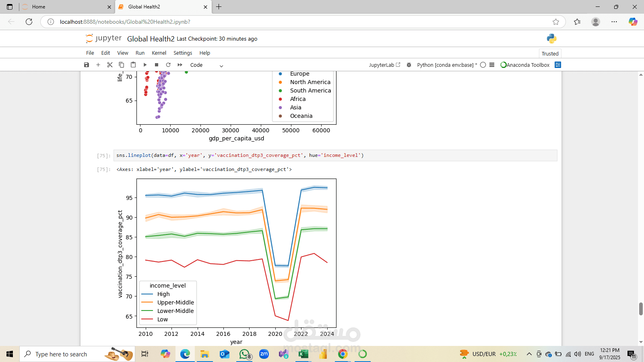This screenshot has height=362, width=644.
Task: Open the View menu
Action: coord(123,53)
